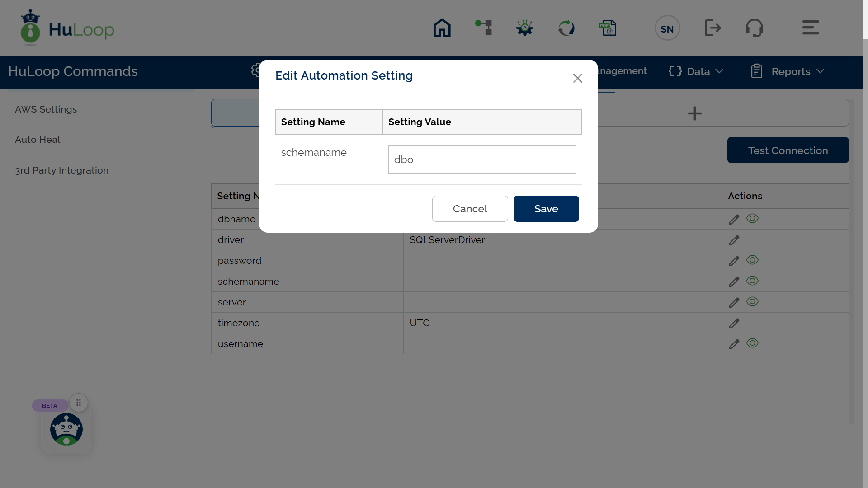Viewport: 868px width, 488px height.
Task: Click the Setting Value input field
Action: click(x=482, y=160)
